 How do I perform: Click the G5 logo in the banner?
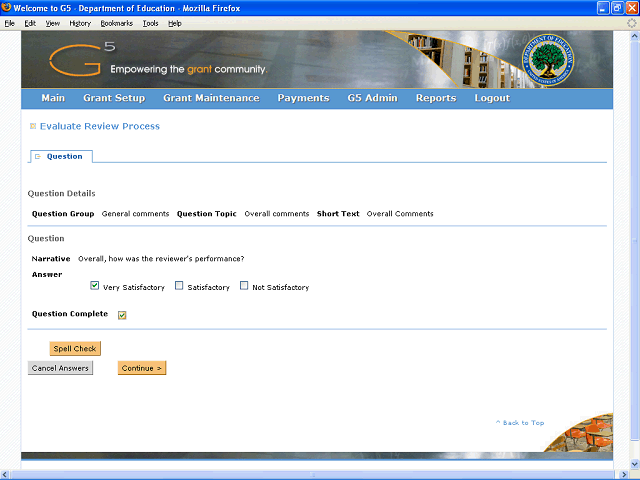pos(82,59)
